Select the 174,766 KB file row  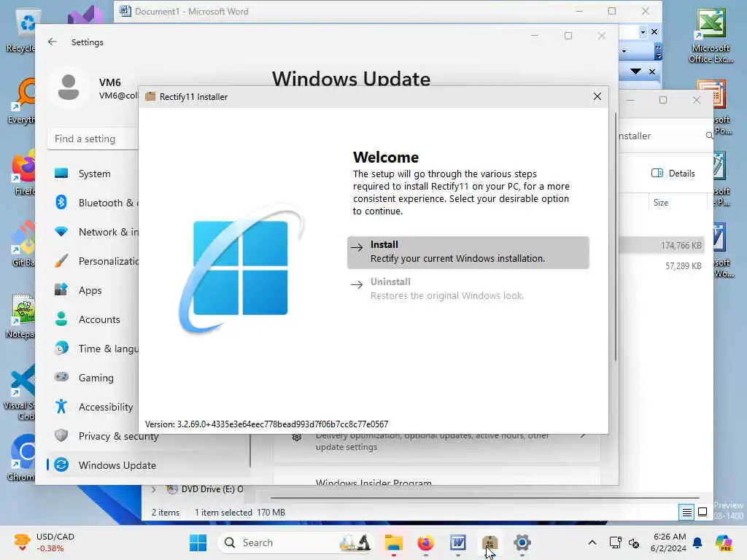pyautogui.click(x=662, y=245)
